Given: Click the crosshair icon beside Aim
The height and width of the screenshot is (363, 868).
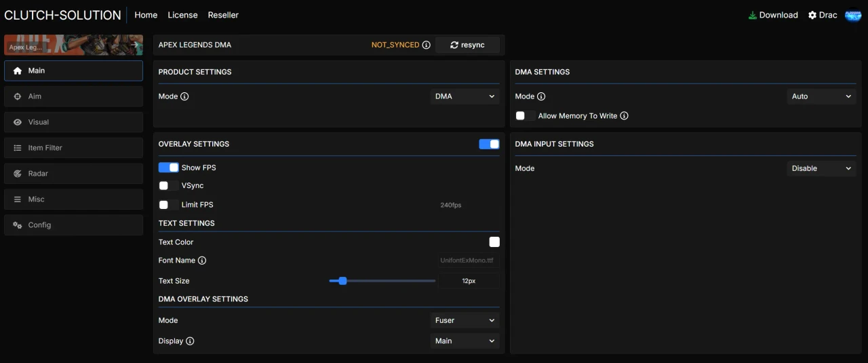Looking at the screenshot, I should click(18, 96).
